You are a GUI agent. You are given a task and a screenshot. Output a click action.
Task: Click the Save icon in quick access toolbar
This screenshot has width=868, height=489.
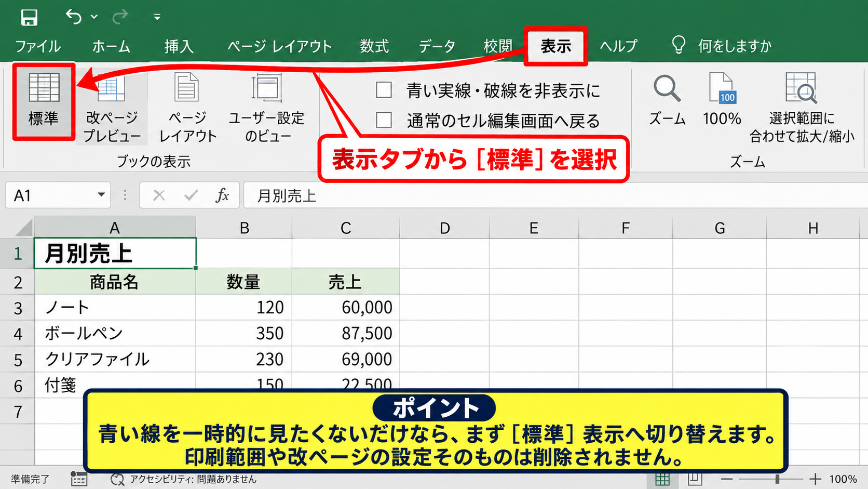click(x=29, y=17)
